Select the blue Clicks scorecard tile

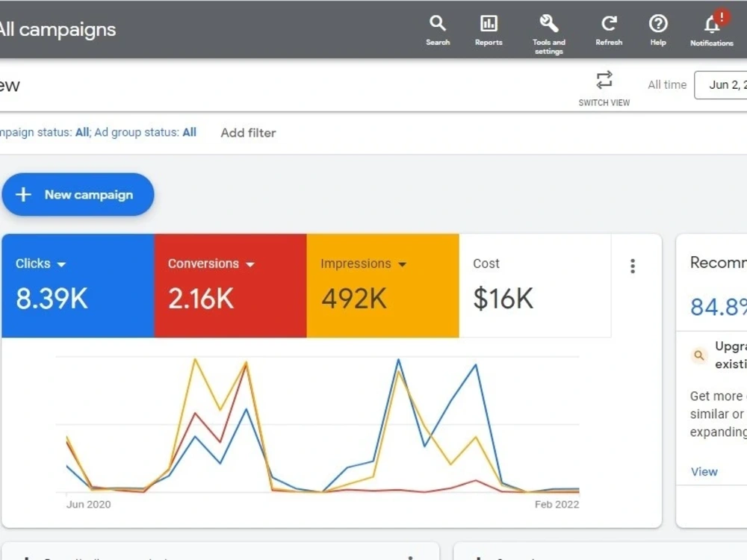[x=78, y=286]
